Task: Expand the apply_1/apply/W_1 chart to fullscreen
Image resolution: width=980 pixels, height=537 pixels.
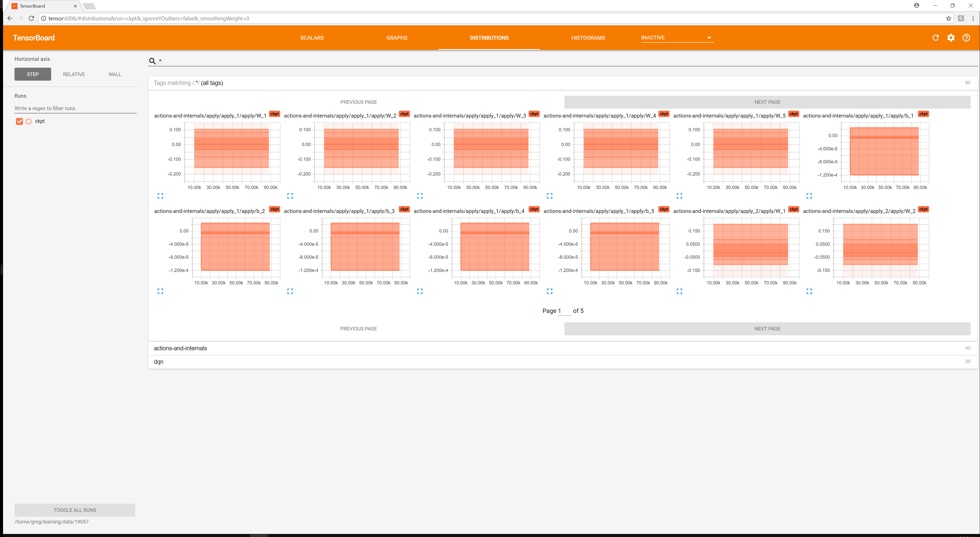Action: point(160,195)
